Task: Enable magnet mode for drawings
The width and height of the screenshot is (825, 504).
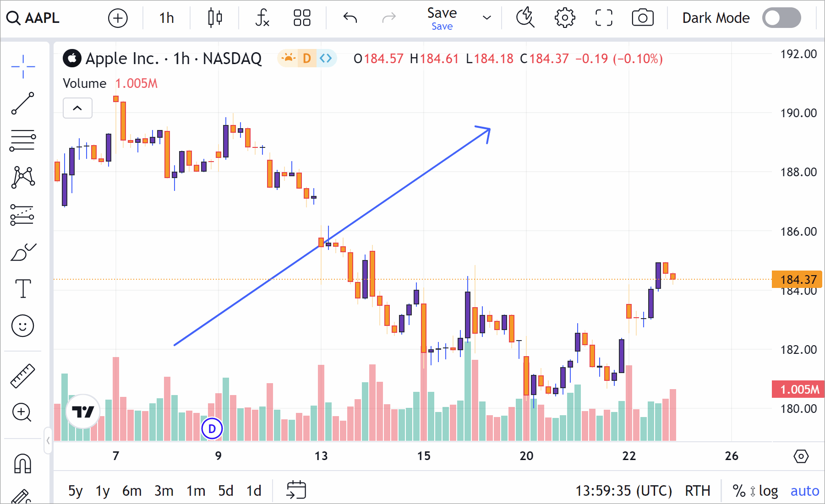Action: pyautogui.click(x=22, y=463)
